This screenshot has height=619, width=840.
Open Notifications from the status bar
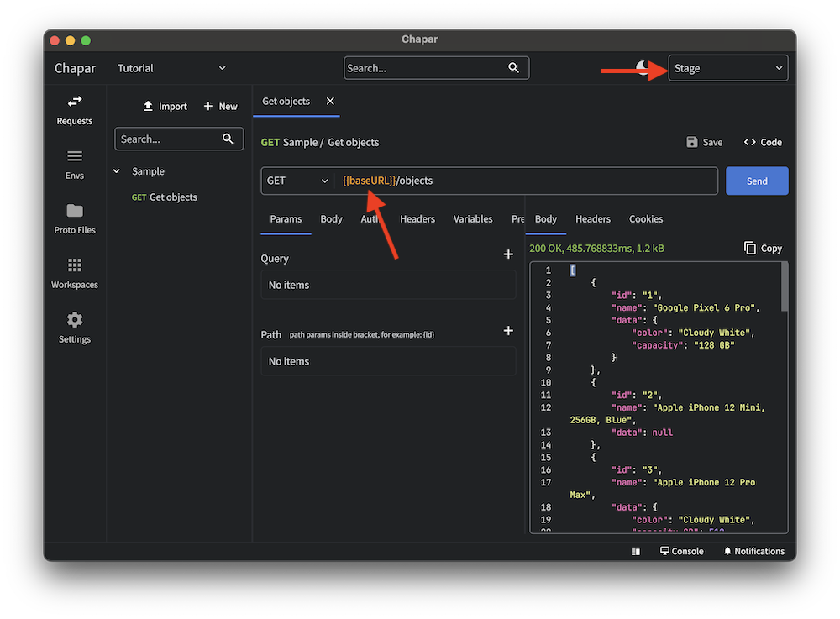[753, 551]
